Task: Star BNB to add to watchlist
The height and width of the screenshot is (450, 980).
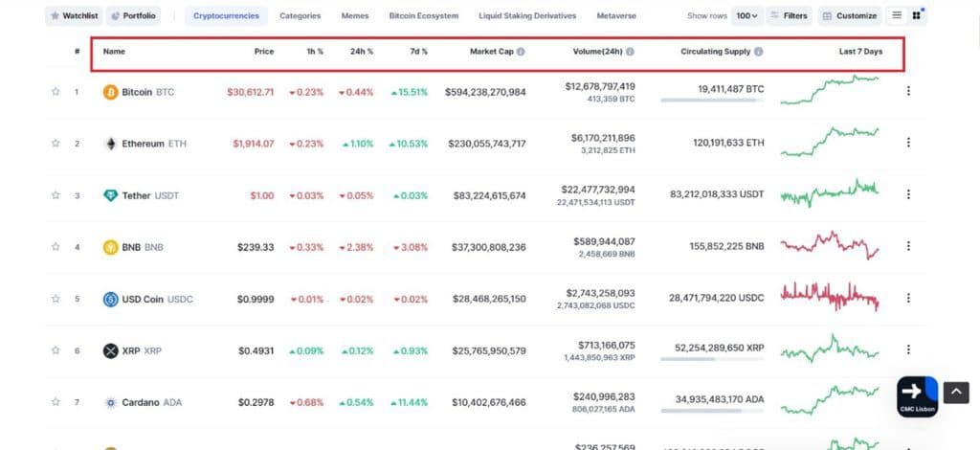Action: coord(56,247)
